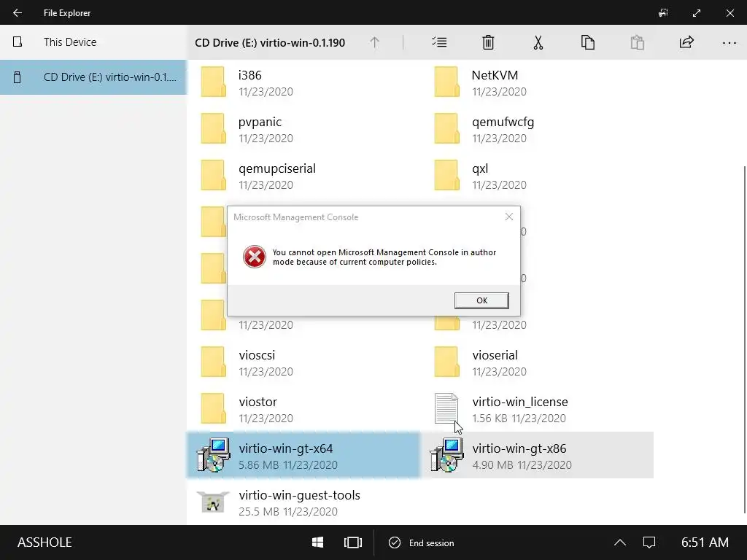Open the vioserial folder
The height and width of the screenshot is (560, 747).
536,363
